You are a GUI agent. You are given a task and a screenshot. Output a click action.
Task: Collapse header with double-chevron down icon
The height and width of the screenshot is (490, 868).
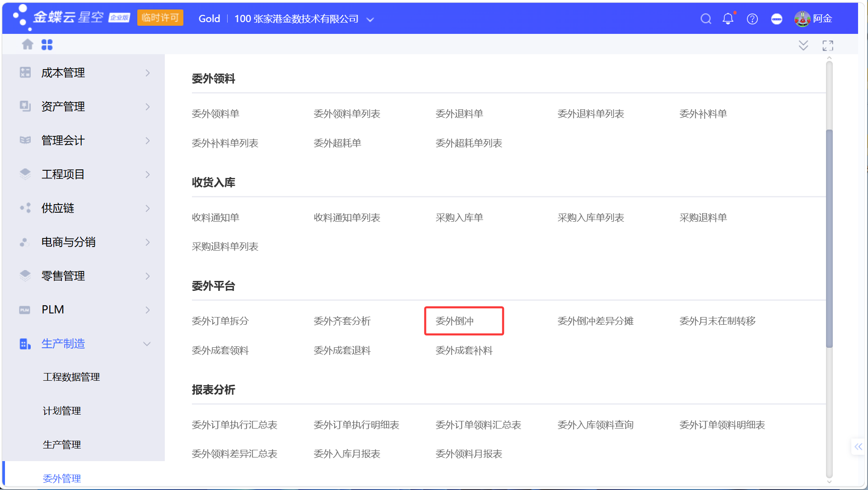click(x=803, y=45)
